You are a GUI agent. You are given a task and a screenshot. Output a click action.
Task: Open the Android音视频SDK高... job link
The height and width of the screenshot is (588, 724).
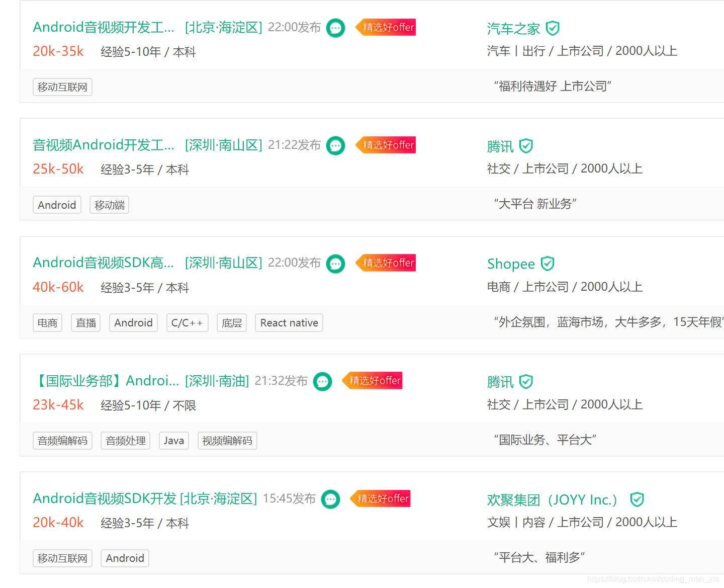pos(104,263)
